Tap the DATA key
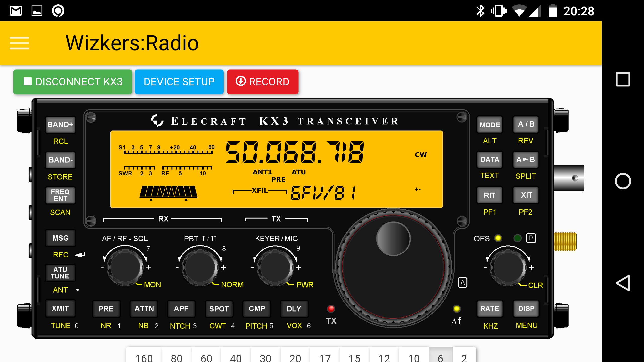Viewport: 644px width, 362px height. [x=490, y=160]
